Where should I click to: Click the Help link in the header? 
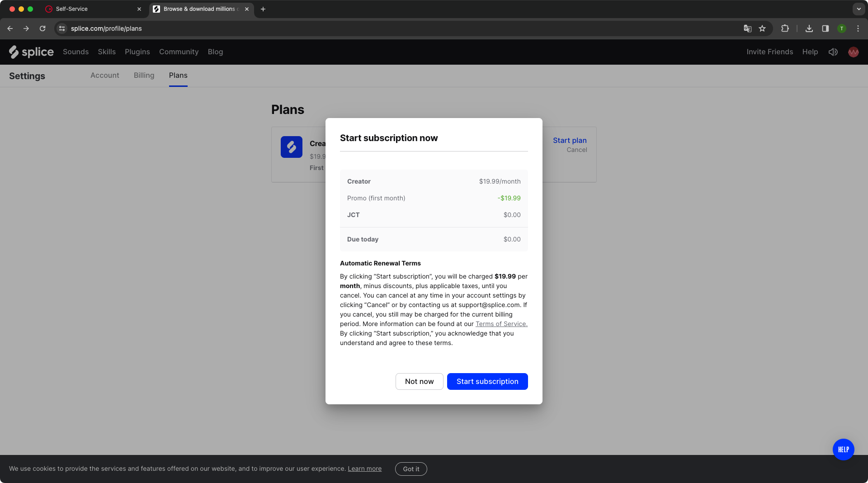click(x=810, y=52)
